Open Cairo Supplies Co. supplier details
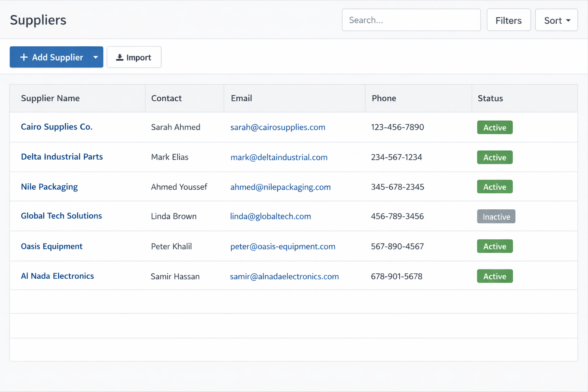 click(x=57, y=127)
